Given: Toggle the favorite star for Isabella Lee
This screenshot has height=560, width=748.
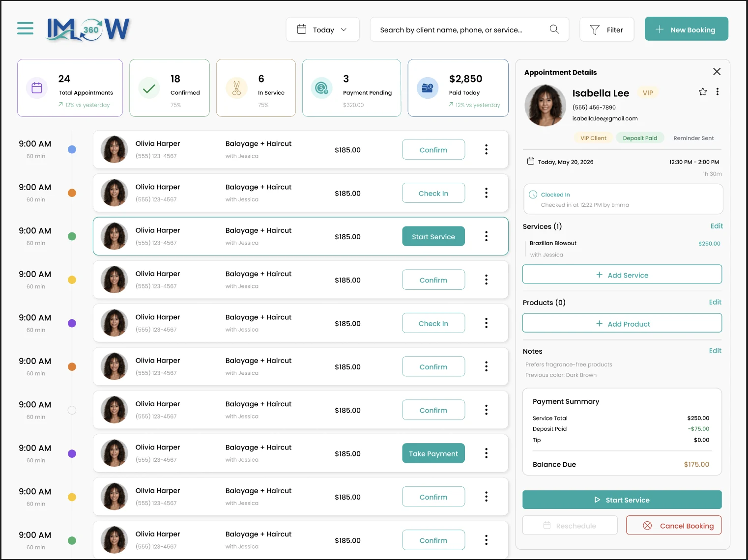Looking at the screenshot, I should click(702, 92).
